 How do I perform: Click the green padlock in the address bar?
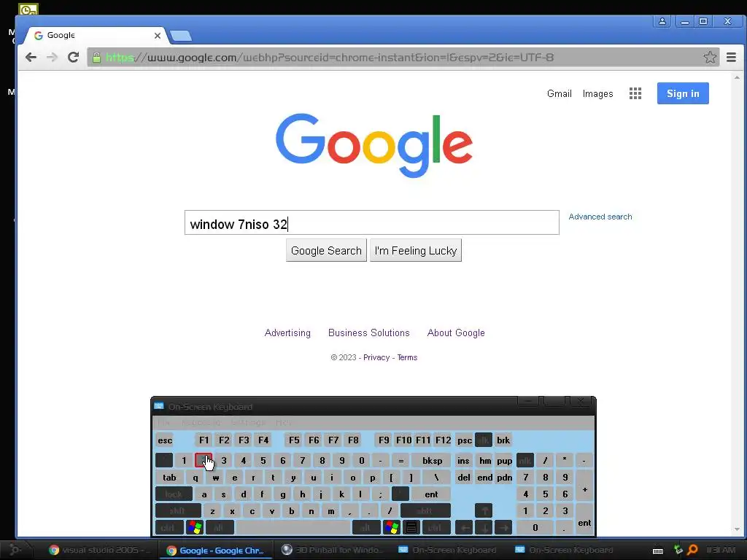click(x=96, y=58)
